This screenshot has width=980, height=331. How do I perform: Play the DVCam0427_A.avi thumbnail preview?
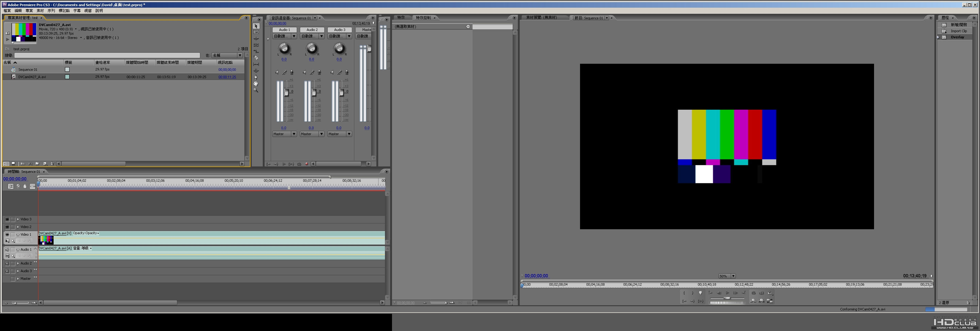(x=8, y=39)
